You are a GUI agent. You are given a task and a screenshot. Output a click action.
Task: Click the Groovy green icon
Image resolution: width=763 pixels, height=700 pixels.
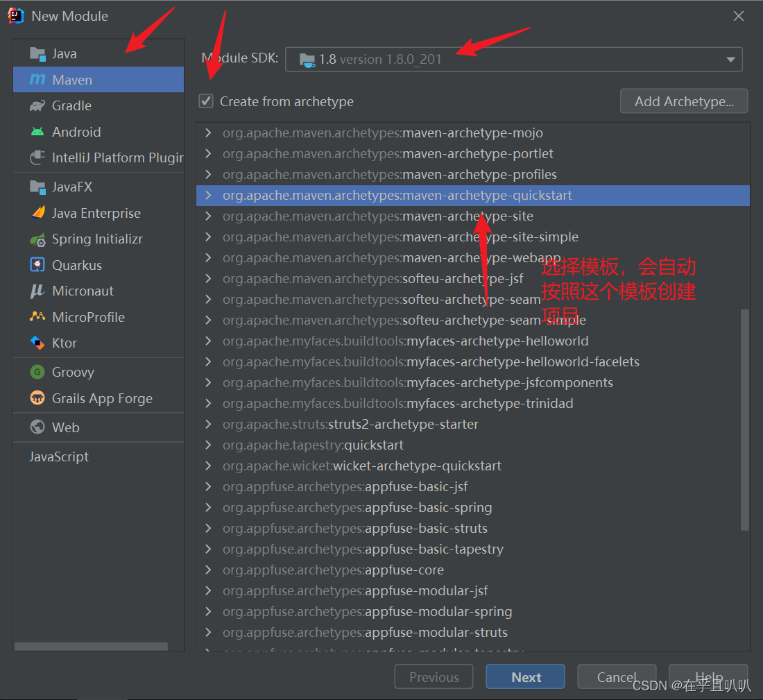click(37, 372)
